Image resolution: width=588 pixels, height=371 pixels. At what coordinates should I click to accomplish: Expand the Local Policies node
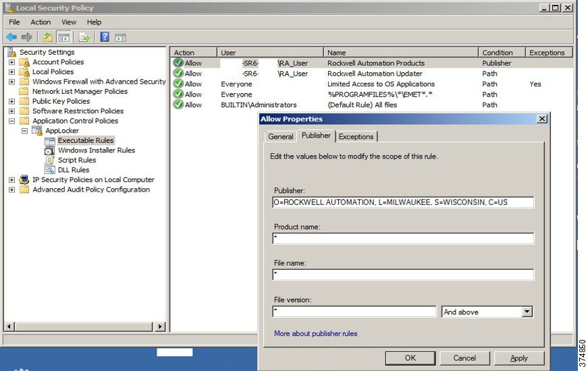click(11, 72)
